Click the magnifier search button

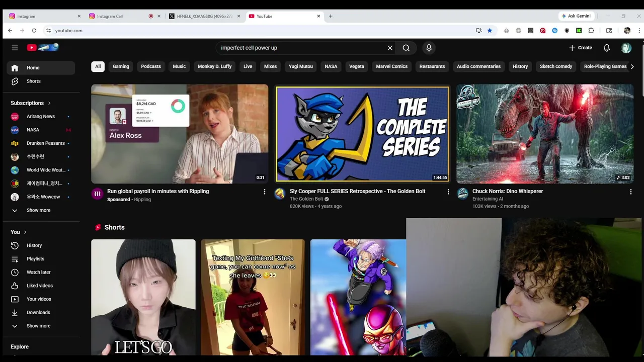coord(406,48)
